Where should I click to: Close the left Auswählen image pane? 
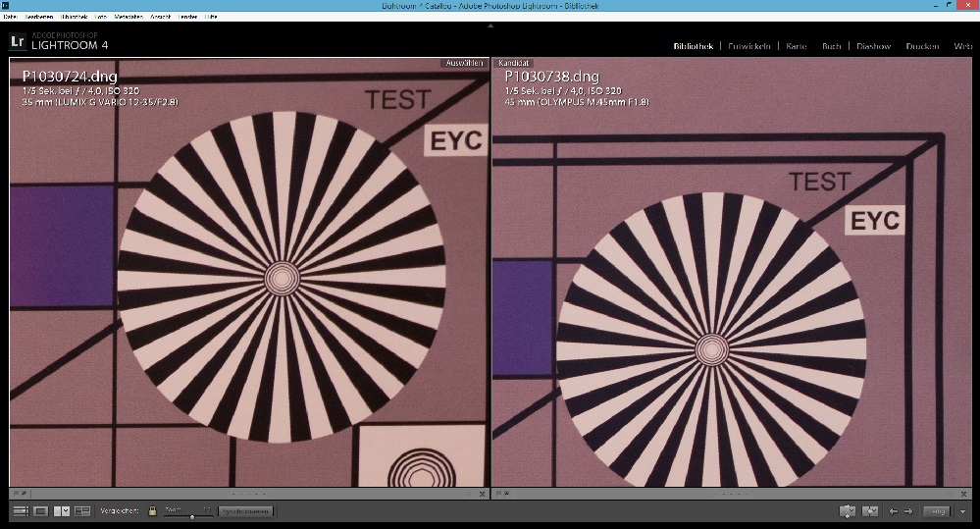[x=483, y=494]
